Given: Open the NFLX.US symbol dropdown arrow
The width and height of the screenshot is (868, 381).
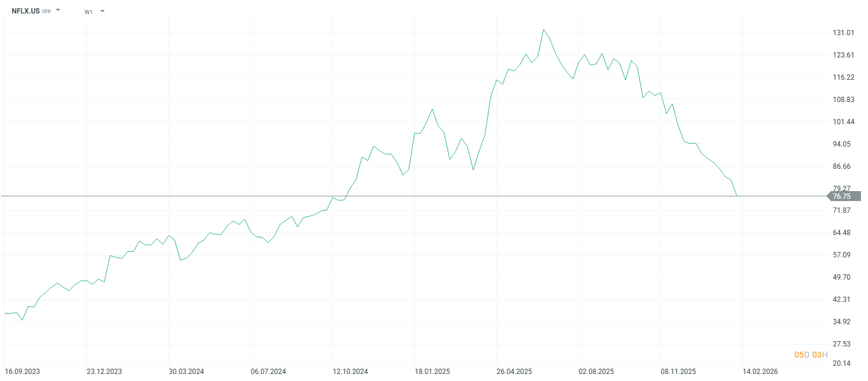Looking at the screenshot, I should tap(58, 11).
